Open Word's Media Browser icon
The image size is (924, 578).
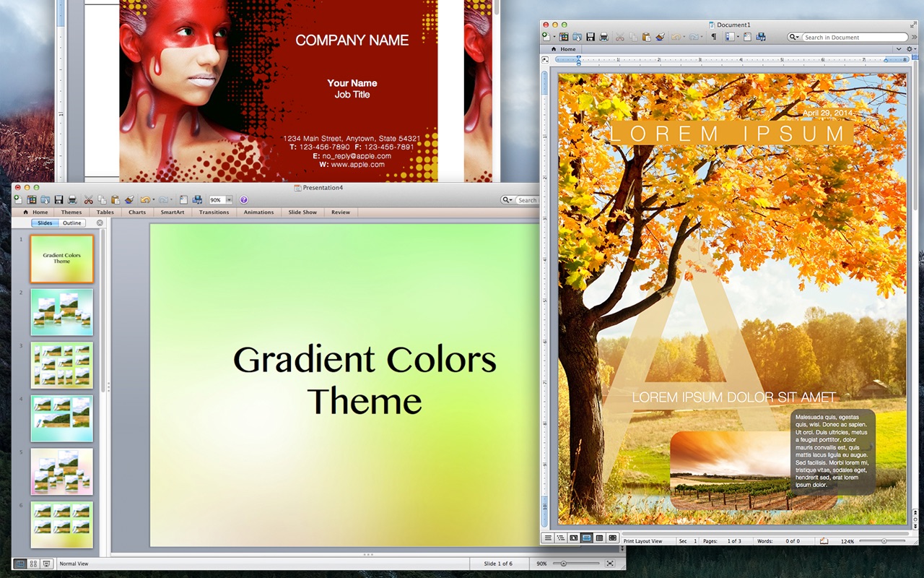(760, 37)
